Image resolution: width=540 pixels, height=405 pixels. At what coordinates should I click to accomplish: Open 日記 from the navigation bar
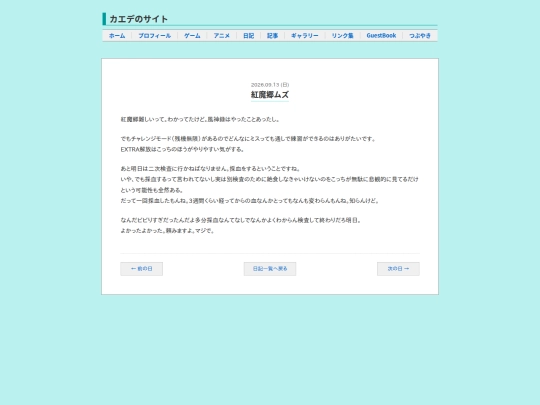[248, 36]
